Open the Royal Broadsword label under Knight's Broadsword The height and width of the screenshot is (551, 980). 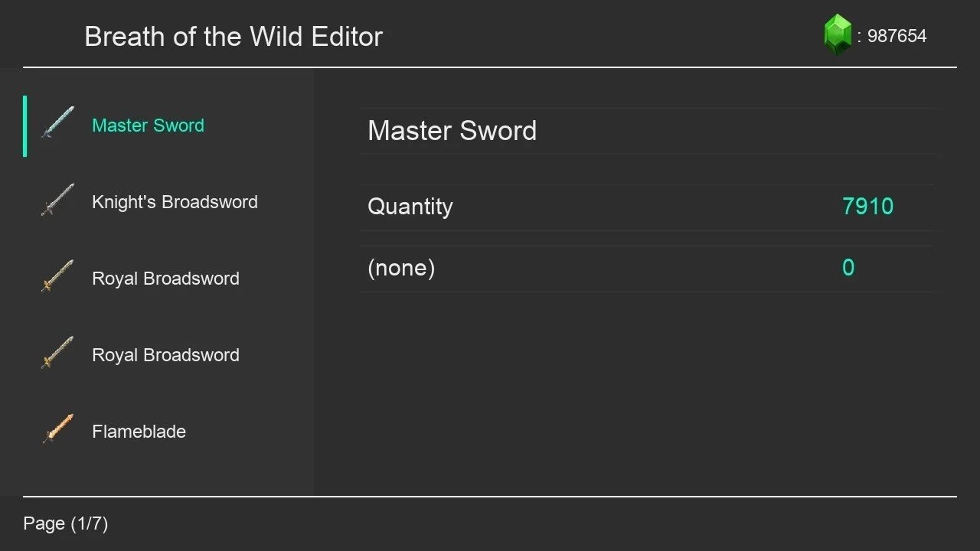pyautogui.click(x=165, y=279)
